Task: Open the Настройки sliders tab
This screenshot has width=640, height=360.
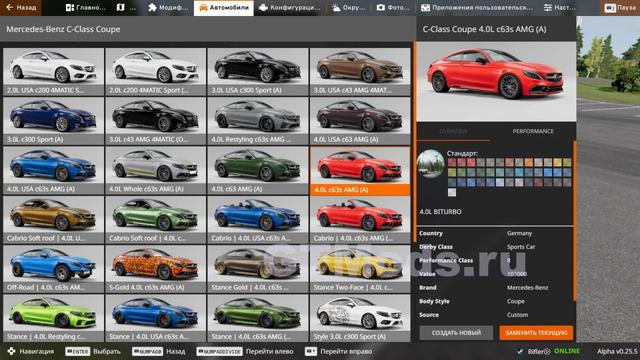Action: click(559, 7)
